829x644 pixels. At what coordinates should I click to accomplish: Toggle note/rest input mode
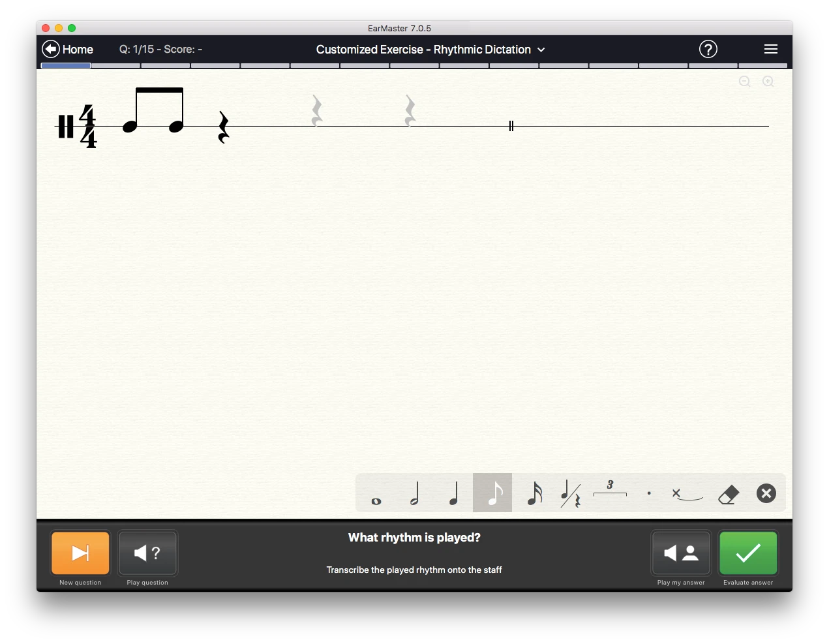click(x=571, y=493)
